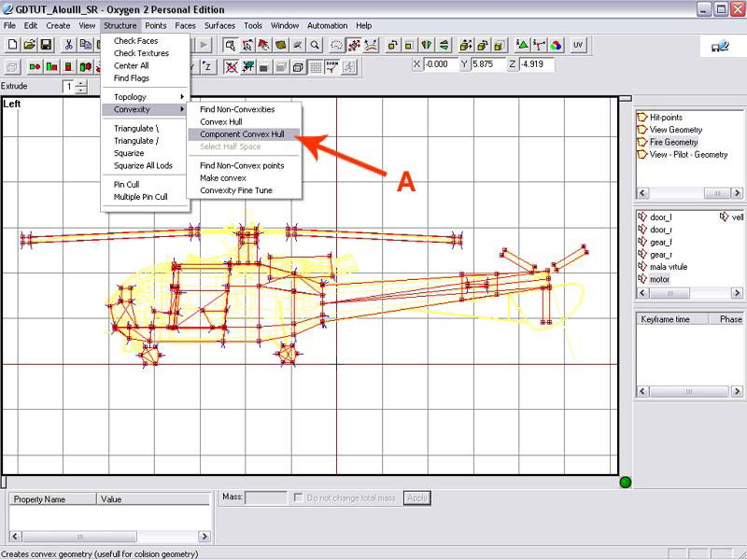Image resolution: width=747 pixels, height=560 pixels.
Task: Toggle the Z axis lock button
Action: [x=206, y=66]
